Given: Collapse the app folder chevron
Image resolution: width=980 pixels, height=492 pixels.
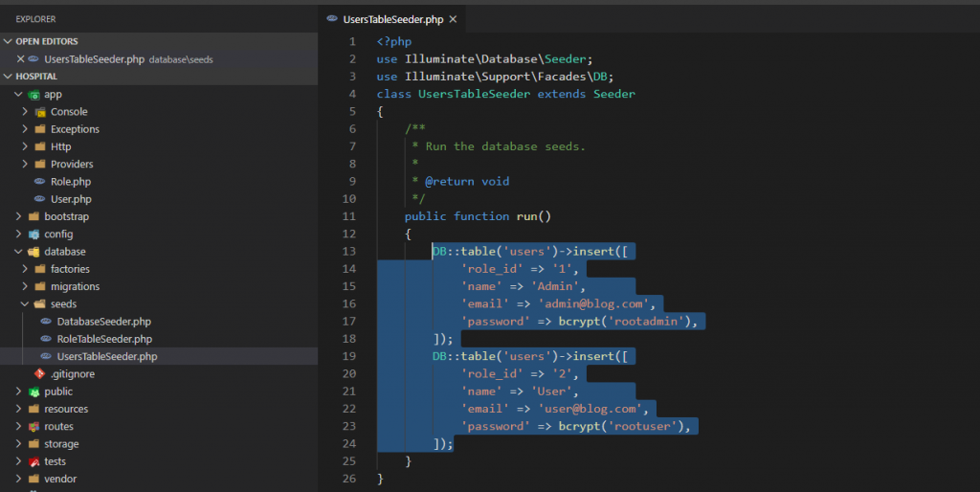Looking at the screenshot, I should [19, 95].
